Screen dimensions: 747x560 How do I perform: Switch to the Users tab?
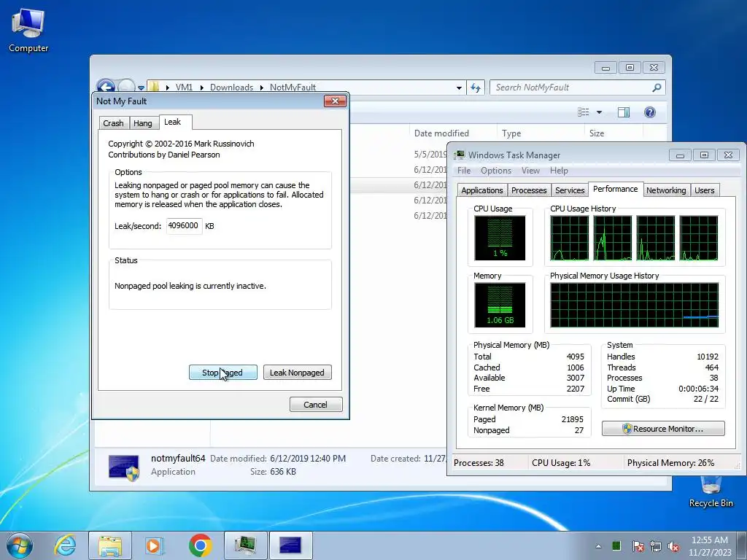705,190
